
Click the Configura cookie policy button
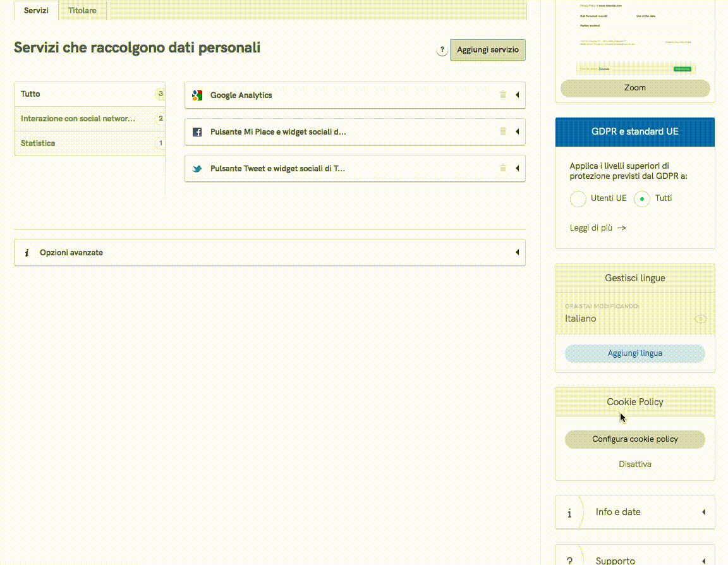tap(634, 439)
